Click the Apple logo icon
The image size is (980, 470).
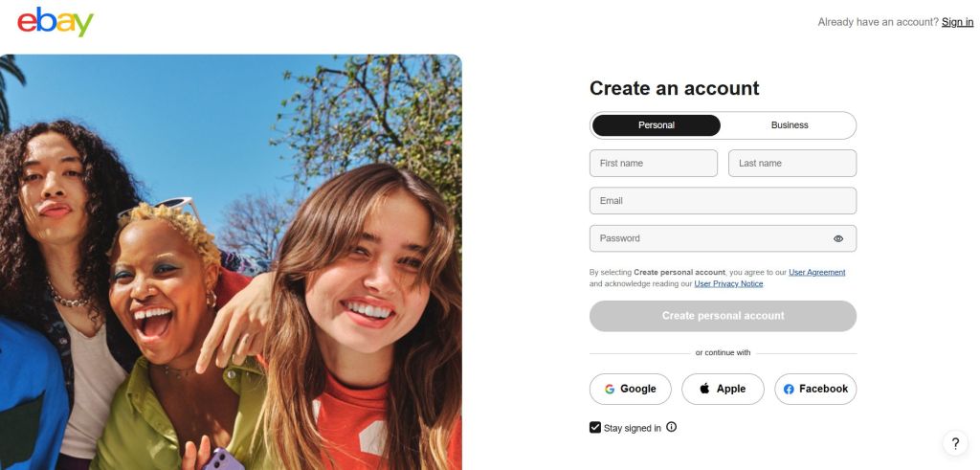[705, 389]
